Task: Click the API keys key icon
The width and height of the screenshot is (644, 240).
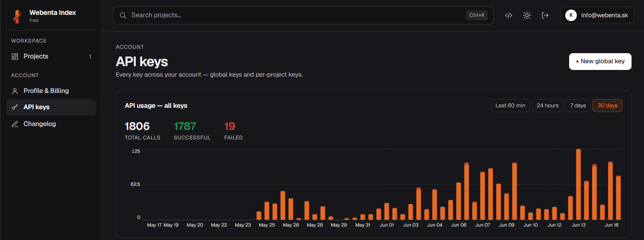Action: 15,107
